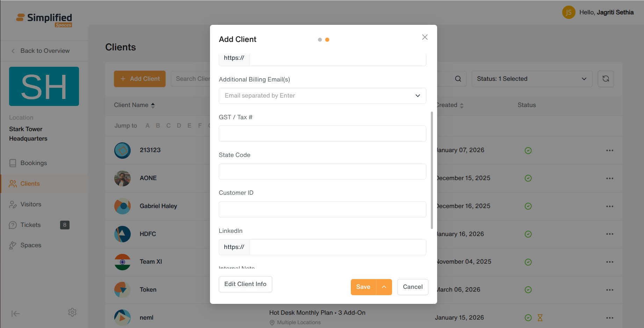Viewport: 644px width, 328px height.
Task: Open Bookings in the sidebar
Action: tap(34, 163)
